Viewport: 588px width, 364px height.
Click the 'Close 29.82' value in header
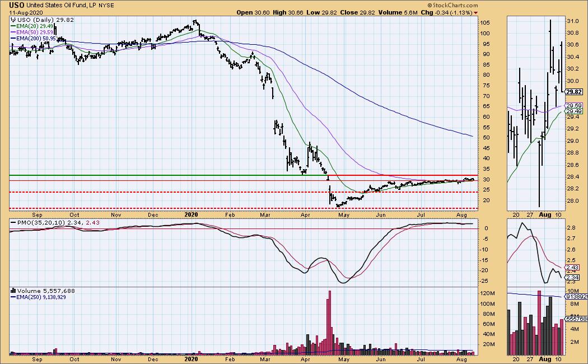(357, 12)
